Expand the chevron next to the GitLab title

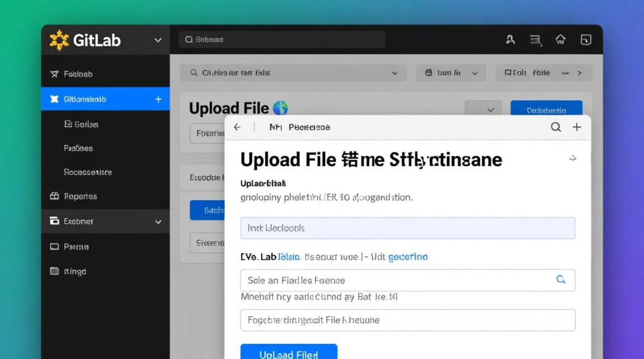pos(158,40)
